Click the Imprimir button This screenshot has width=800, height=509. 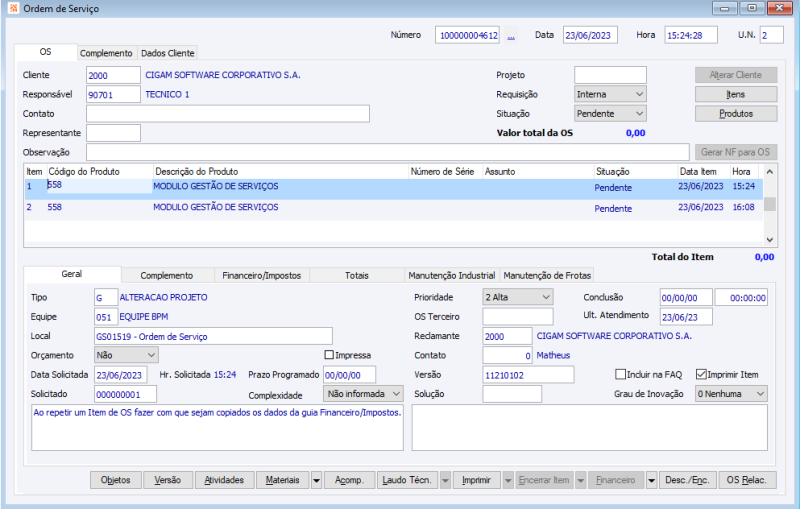click(x=477, y=480)
